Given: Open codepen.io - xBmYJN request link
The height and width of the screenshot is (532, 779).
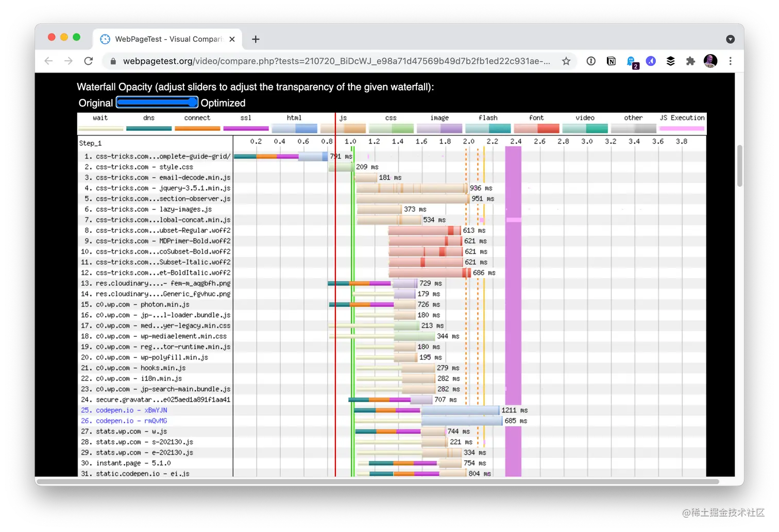Looking at the screenshot, I should [131, 410].
